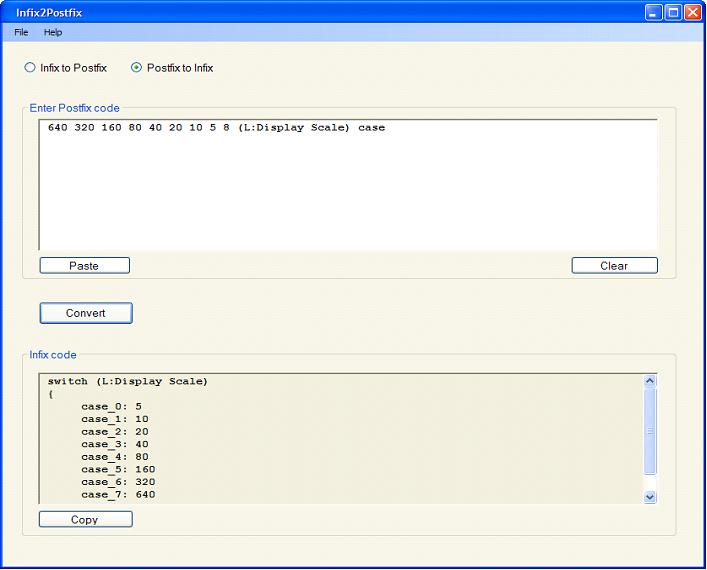This screenshot has height=570, width=707.
Task: Click the number 640 in postfix input
Action: 58,128
